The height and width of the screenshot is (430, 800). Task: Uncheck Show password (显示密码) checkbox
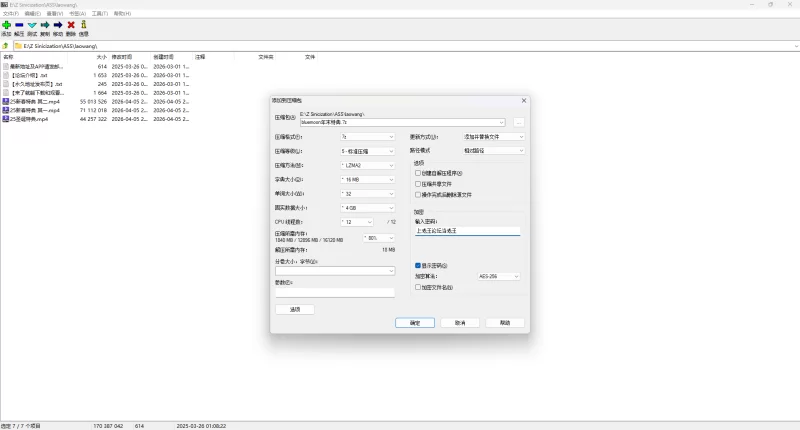tap(418, 266)
